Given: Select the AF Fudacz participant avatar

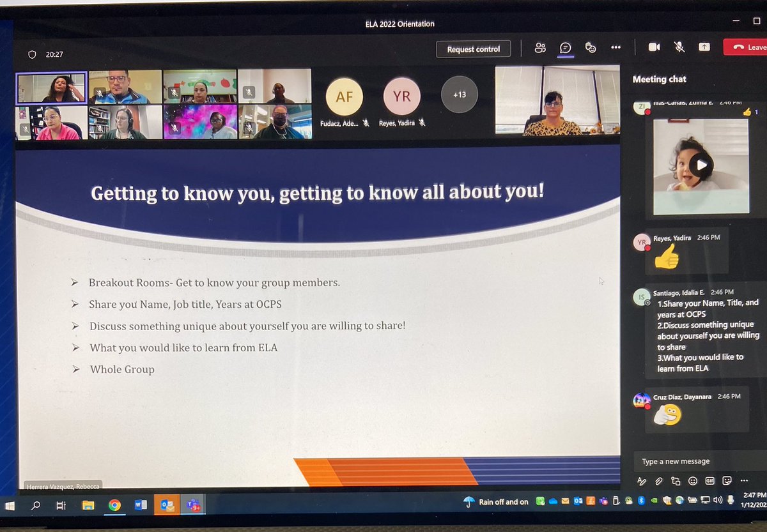Looking at the screenshot, I should 345,97.
